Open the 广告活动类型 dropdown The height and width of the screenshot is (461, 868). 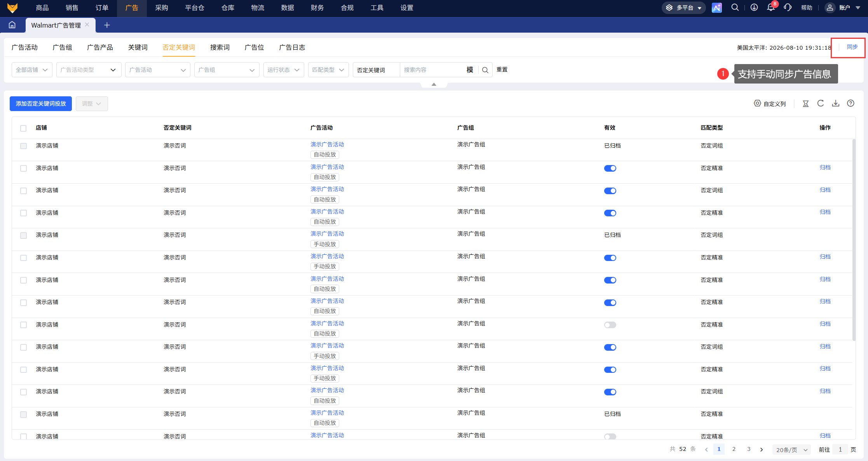(x=89, y=70)
